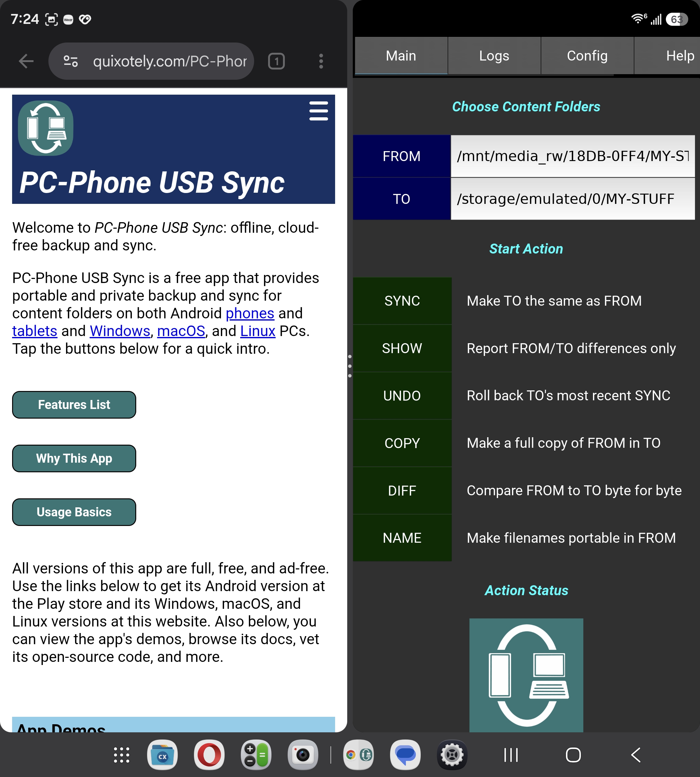
Task: Focus the FROM folder path field
Action: click(x=573, y=156)
